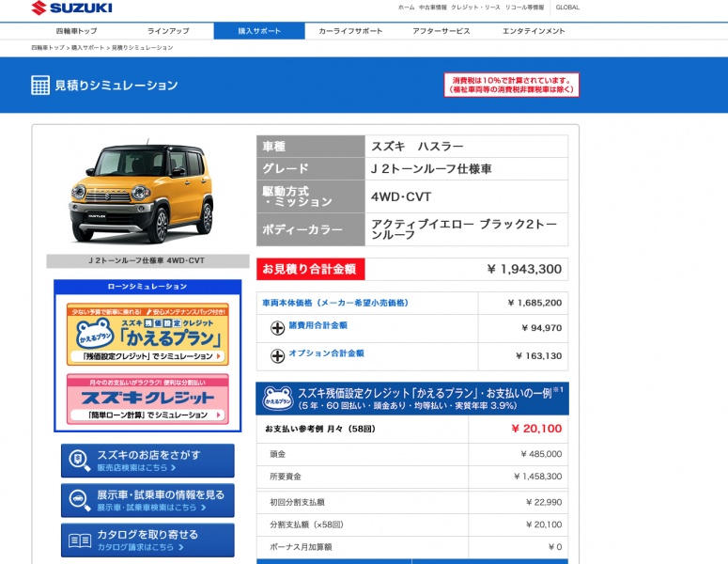The height and width of the screenshot is (564, 728).
Task: Click the ローンシミュレーション panel header
Action: click(147, 287)
